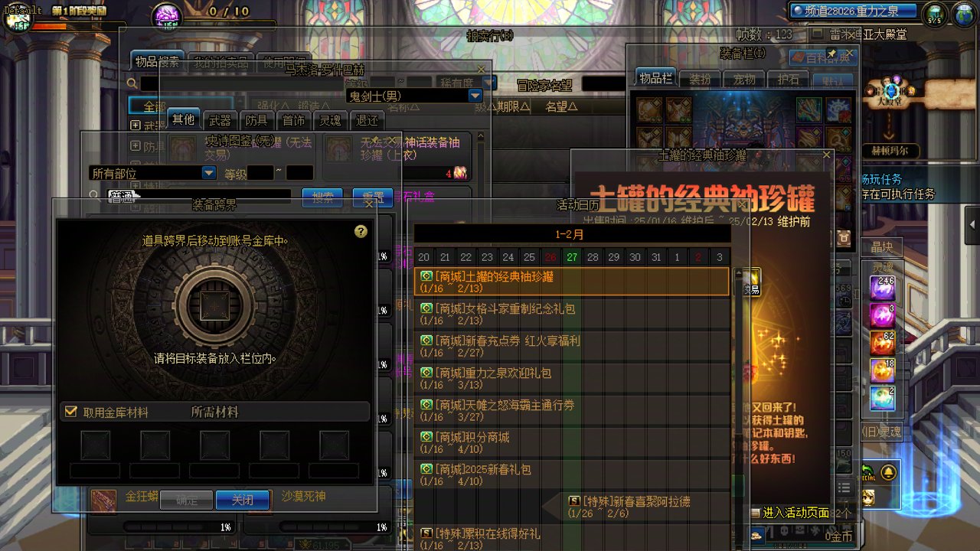
Task: Select the orange soul orb showing 62
Action: click(882, 343)
